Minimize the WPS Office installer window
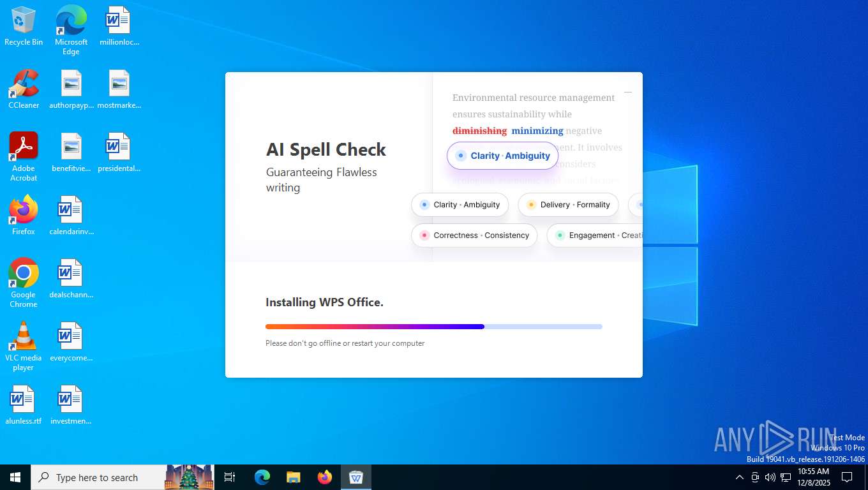The width and height of the screenshot is (868, 490). [x=628, y=93]
